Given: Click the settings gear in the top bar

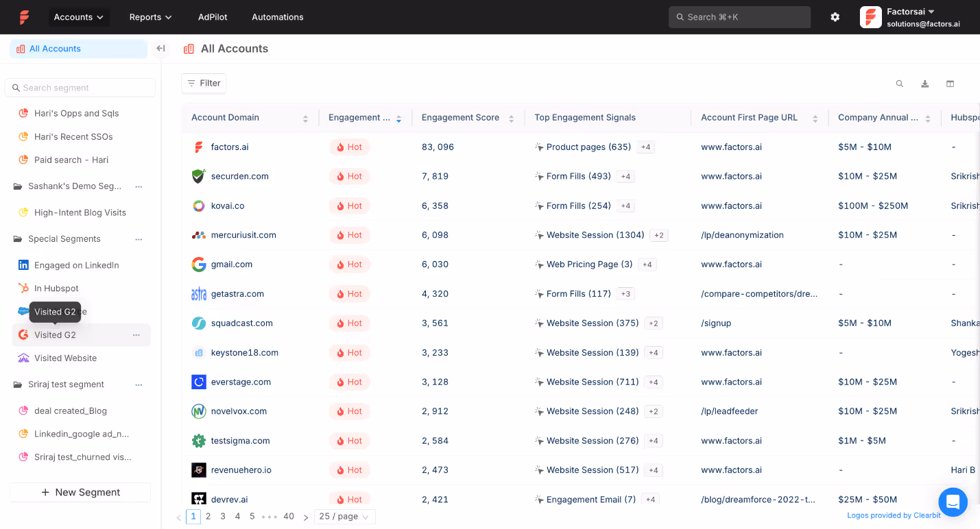Looking at the screenshot, I should click(x=835, y=16).
